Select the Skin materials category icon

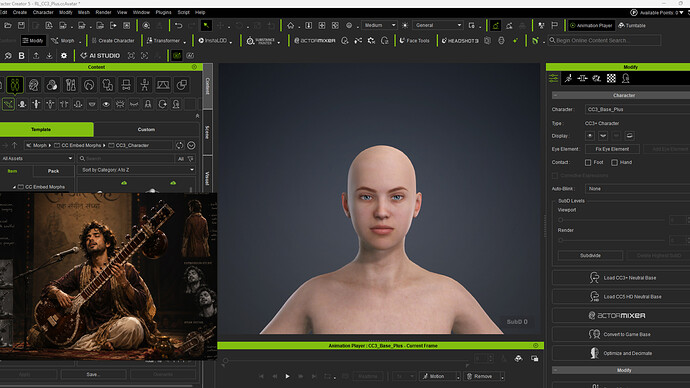[x=52, y=85]
